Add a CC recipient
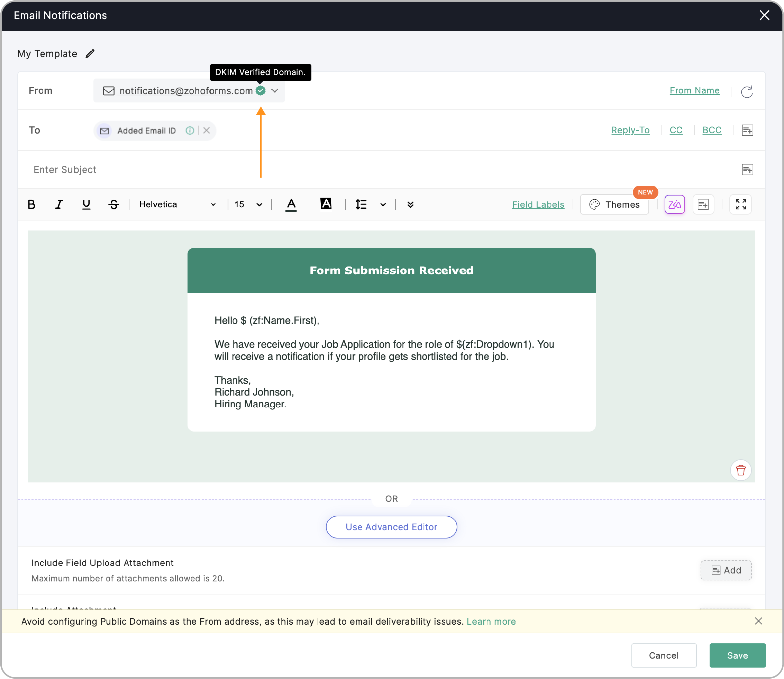784x679 pixels. (676, 130)
